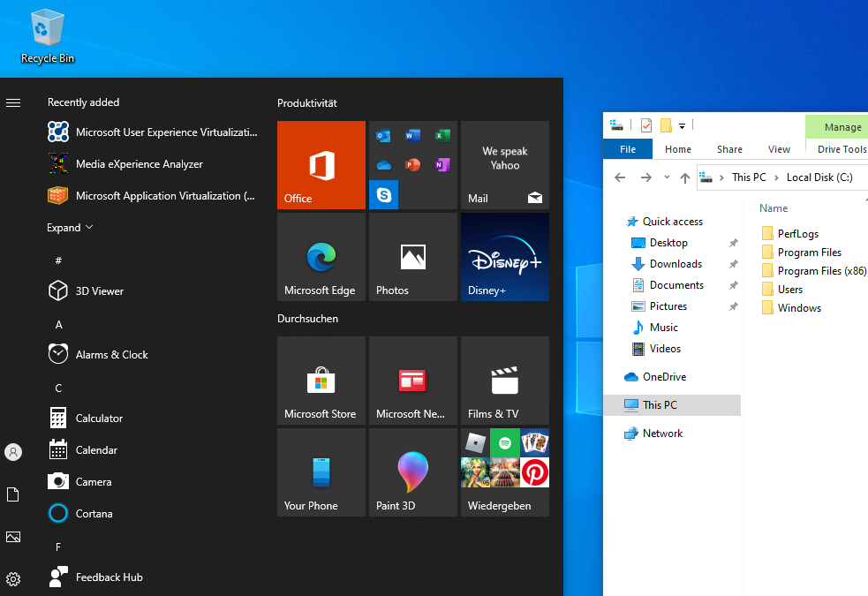
Task: Open Outlook from the Office folder tile
Action: pyautogui.click(x=383, y=136)
